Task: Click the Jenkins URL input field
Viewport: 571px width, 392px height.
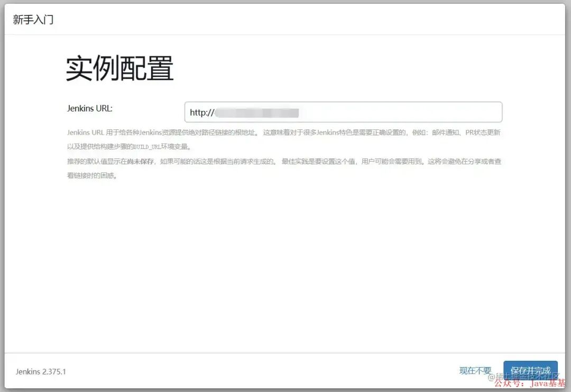Action: pos(343,112)
